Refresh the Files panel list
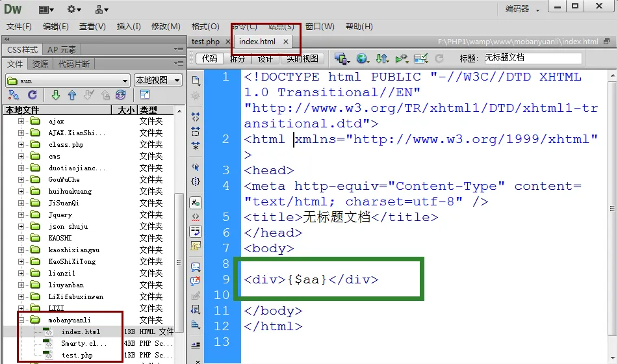This screenshot has height=364, width=618. pos(32,95)
